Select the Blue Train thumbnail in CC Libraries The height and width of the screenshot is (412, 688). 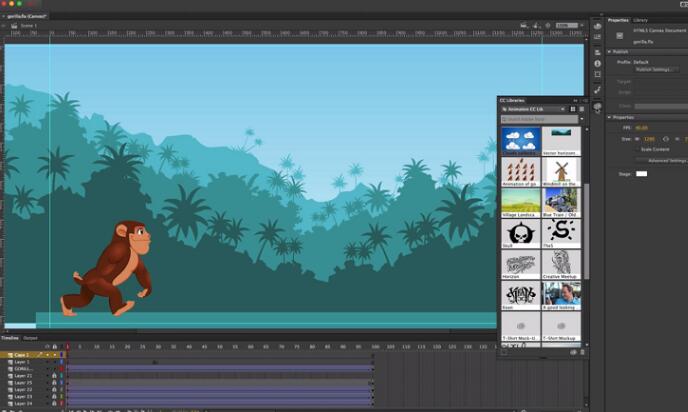coord(561,203)
